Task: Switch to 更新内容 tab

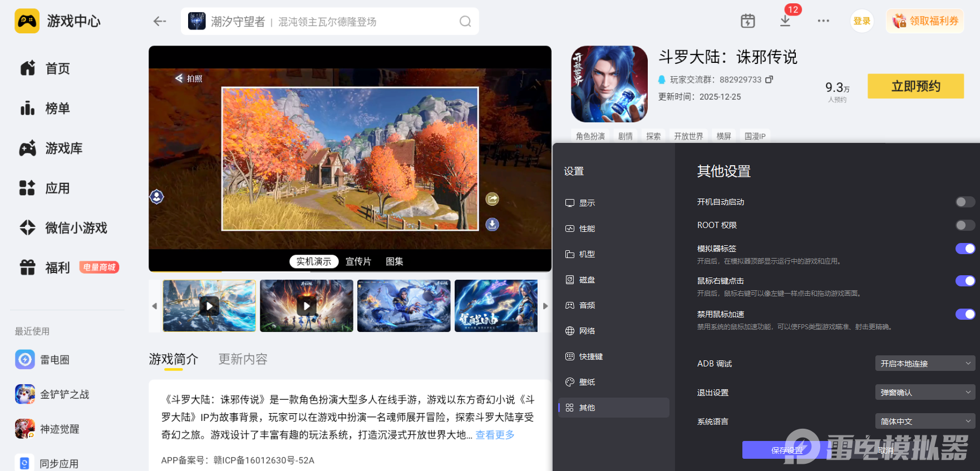Action: click(x=243, y=359)
